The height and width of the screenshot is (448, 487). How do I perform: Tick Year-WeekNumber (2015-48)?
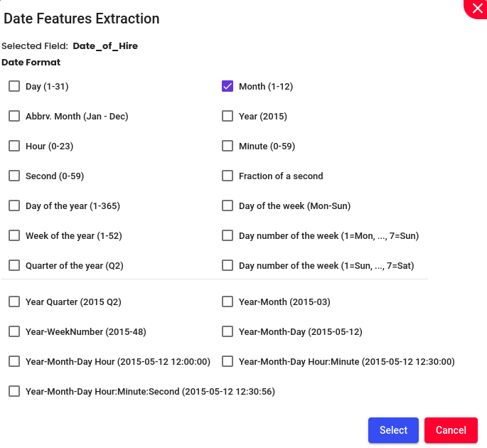(x=14, y=331)
